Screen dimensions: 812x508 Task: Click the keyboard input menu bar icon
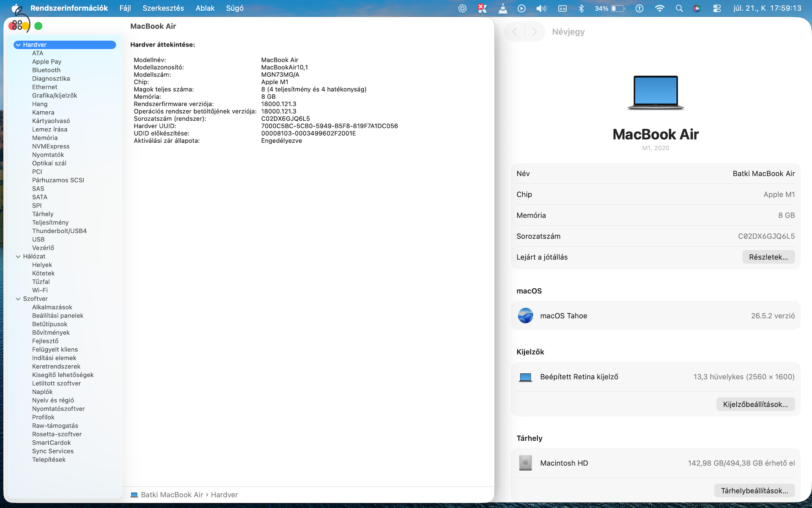click(562, 8)
